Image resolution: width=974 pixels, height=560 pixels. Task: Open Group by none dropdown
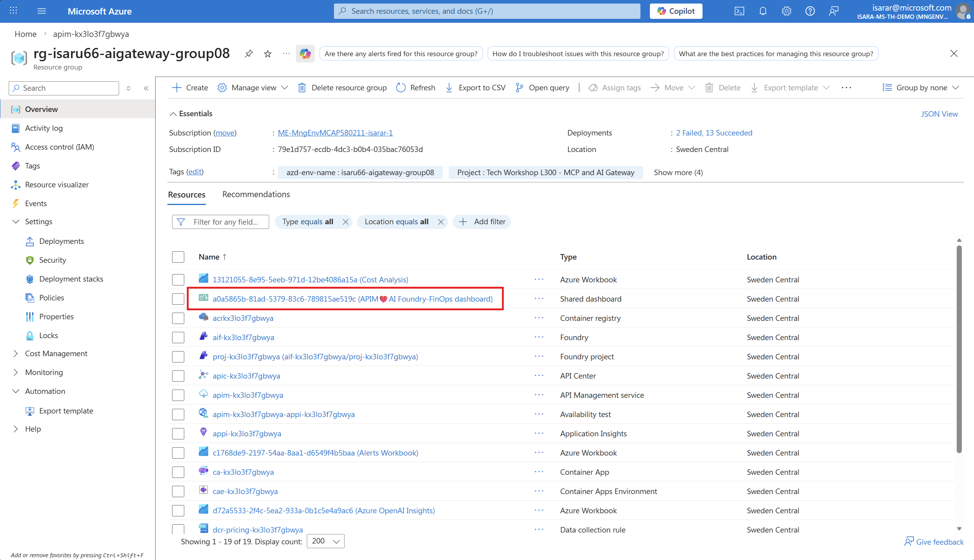921,88
